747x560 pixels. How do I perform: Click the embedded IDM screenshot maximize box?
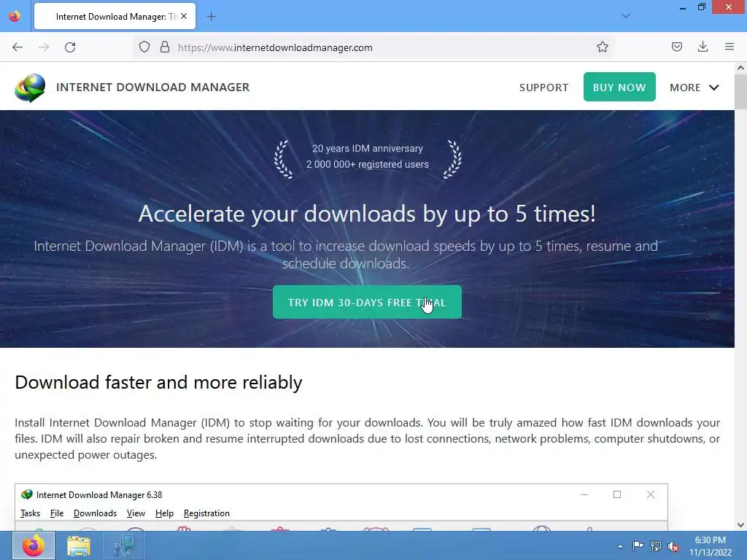[617, 495]
